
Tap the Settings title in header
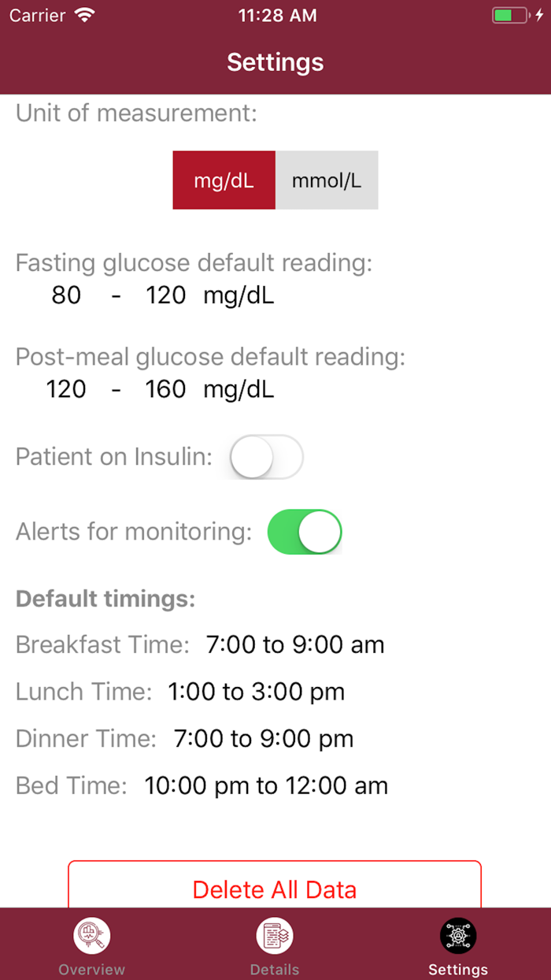pos(275,62)
